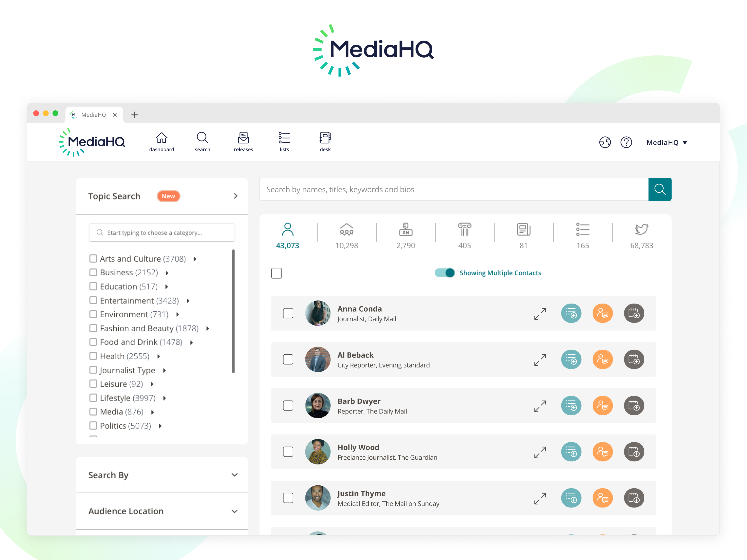Check the Politics category checkbox
Screen dimensions: 747x560
[94, 426]
